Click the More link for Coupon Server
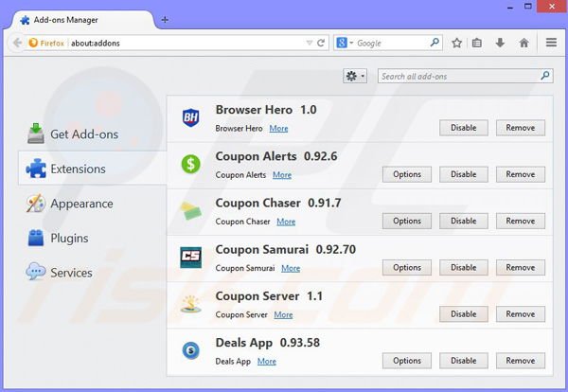Viewport: 568px width, 392px height. click(283, 315)
